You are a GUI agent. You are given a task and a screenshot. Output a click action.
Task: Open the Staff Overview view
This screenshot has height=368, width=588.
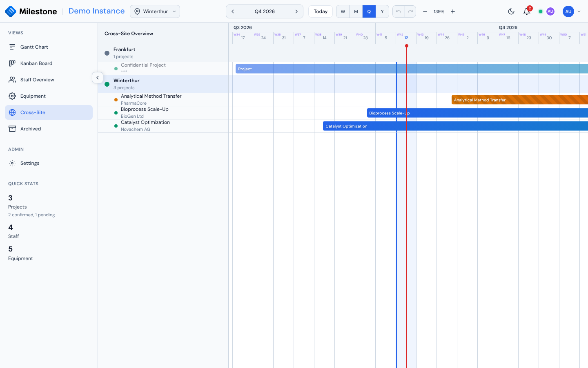[x=49, y=80]
